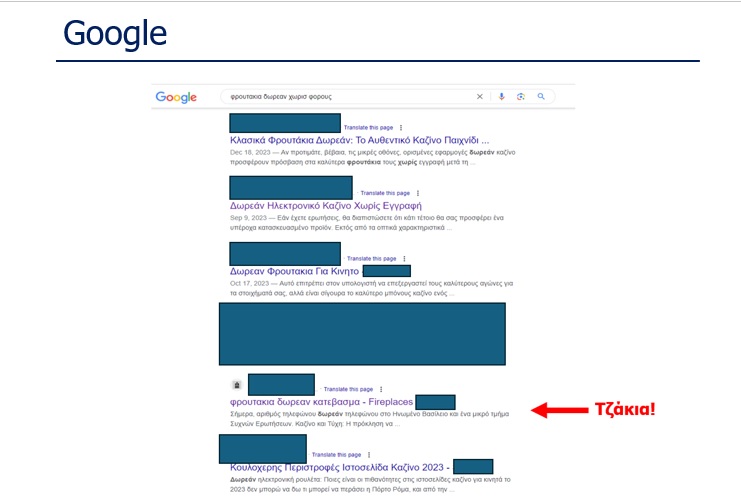
Task: Click the favicon of the Fireplaces result
Action: click(237, 385)
